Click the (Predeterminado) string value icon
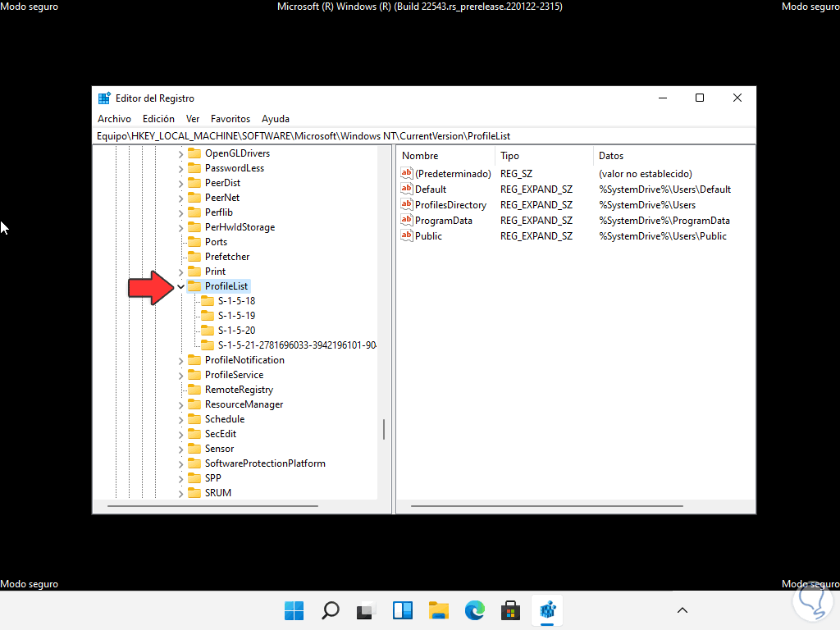The height and width of the screenshot is (630, 840). [407, 173]
